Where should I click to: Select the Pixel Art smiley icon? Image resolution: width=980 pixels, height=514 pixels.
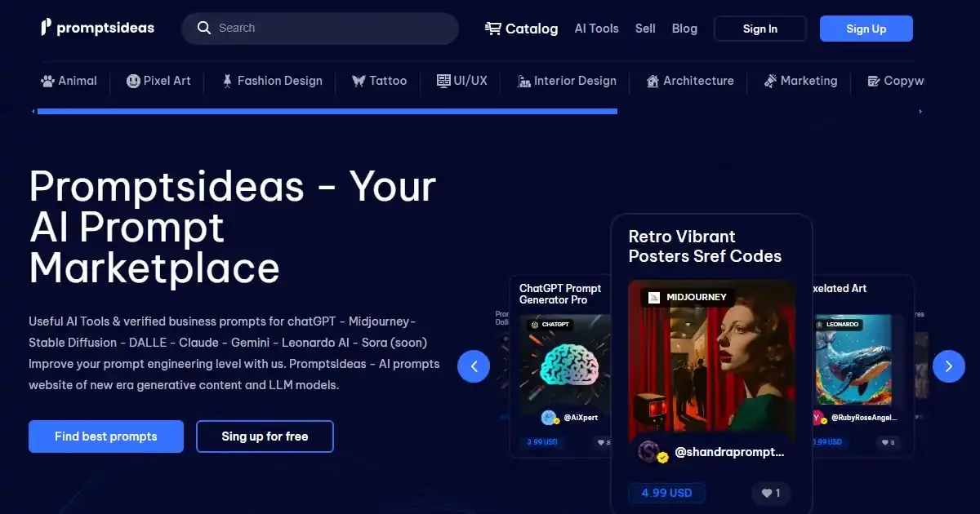(x=133, y=81)
